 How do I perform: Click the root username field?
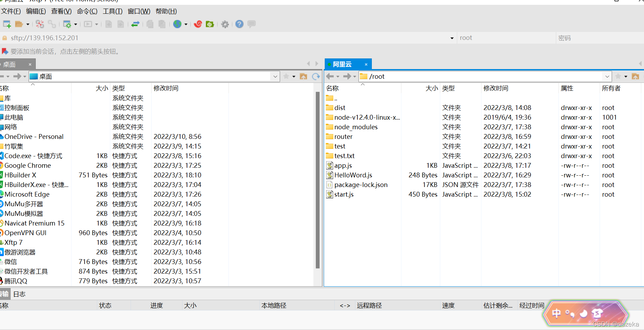(506, 38)
